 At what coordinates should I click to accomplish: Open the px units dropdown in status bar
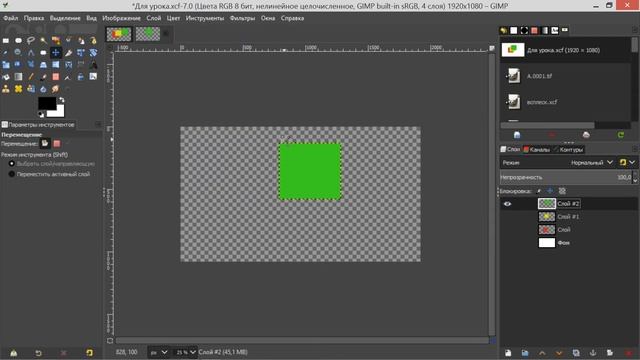[x=158, y=352]
